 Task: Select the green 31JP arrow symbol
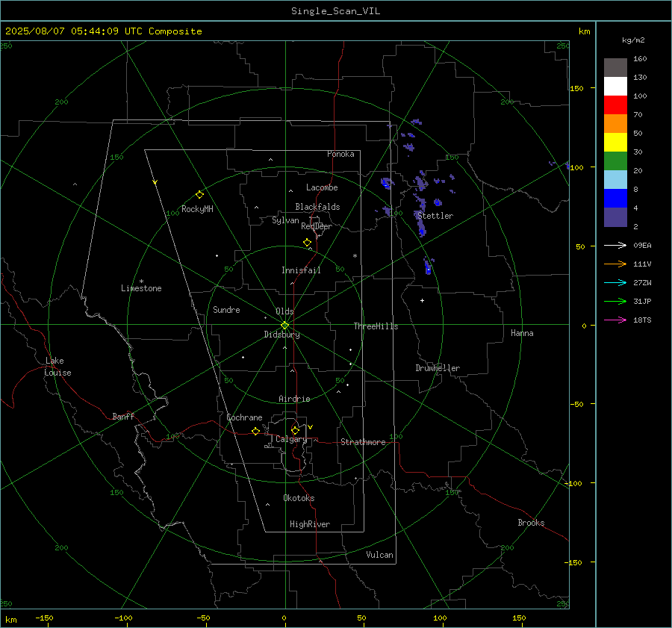pyautogui.click(x=615, y=302)
